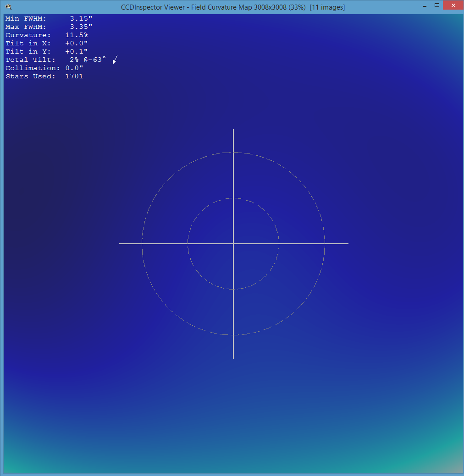Screen dimensions: 464x476
Task: Click the 'Tilt in X: +0.0"' line
Action: (x=47, y=43)
